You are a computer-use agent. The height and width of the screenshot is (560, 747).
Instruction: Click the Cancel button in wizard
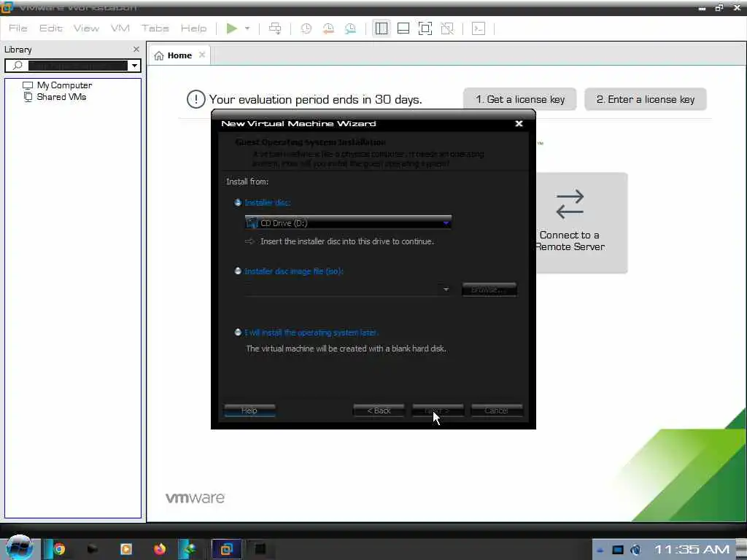click(496, 410)
